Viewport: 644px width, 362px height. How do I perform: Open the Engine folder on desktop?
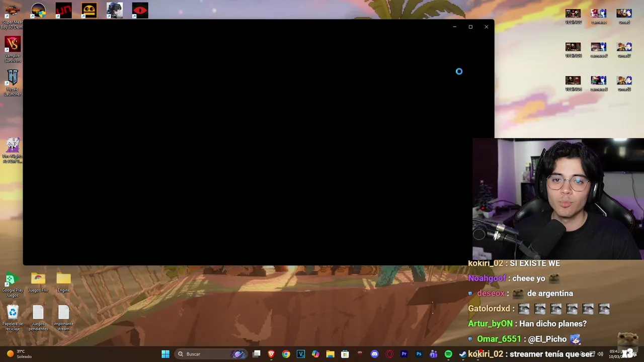coord(63,283)
